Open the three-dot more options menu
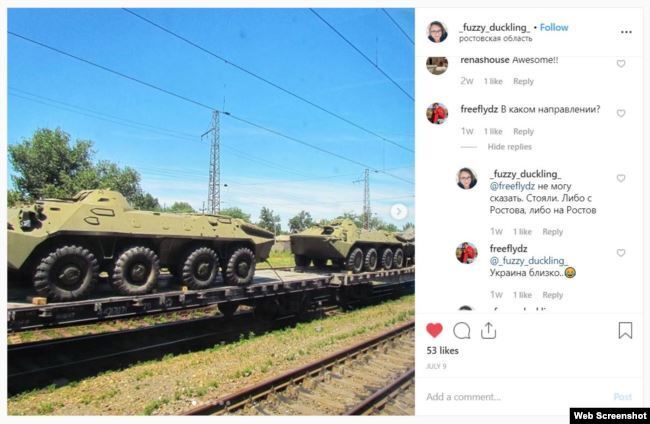Image resolution: width=650 pixels, height=424 pixels. 626,32
